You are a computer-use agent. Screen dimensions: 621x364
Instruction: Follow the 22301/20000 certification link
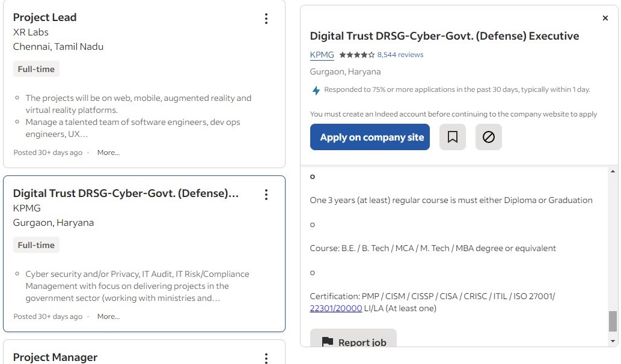tap(335, 308)
